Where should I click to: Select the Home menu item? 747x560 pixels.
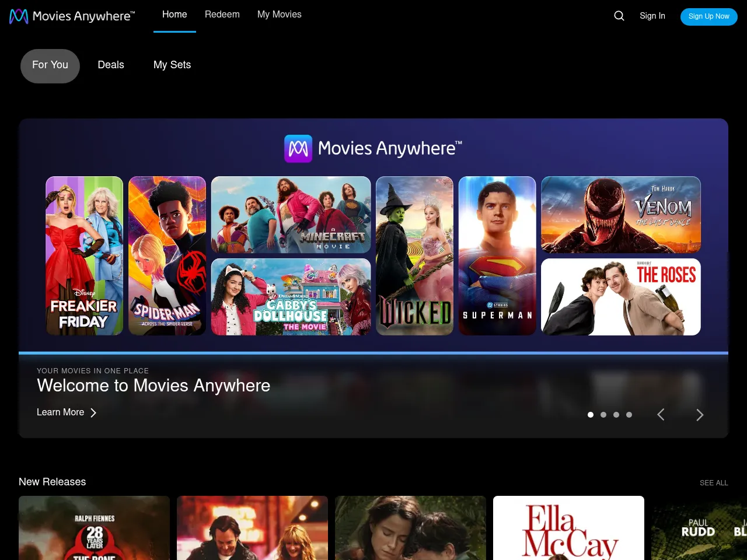[x=174, y=15]
